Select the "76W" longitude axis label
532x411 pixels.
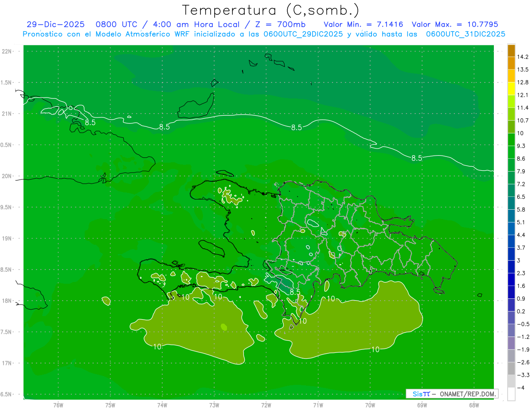(58, 405)
